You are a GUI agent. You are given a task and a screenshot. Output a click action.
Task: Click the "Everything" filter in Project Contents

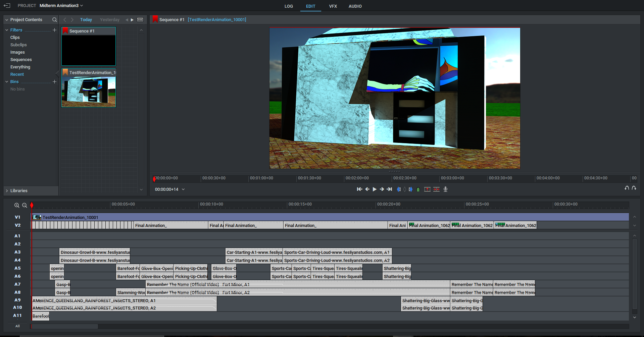pos(20,67)
